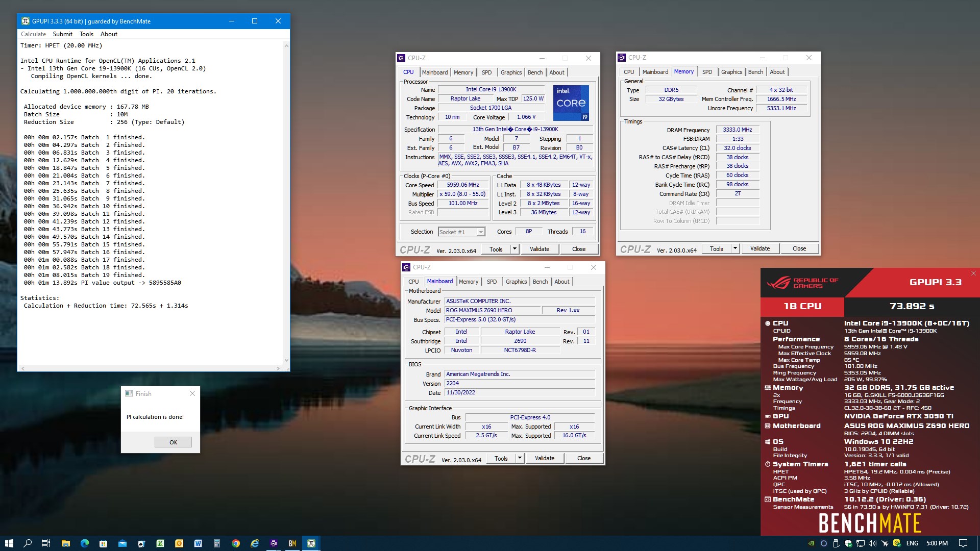Open GPUPI Calculate menu

[33, 34]
